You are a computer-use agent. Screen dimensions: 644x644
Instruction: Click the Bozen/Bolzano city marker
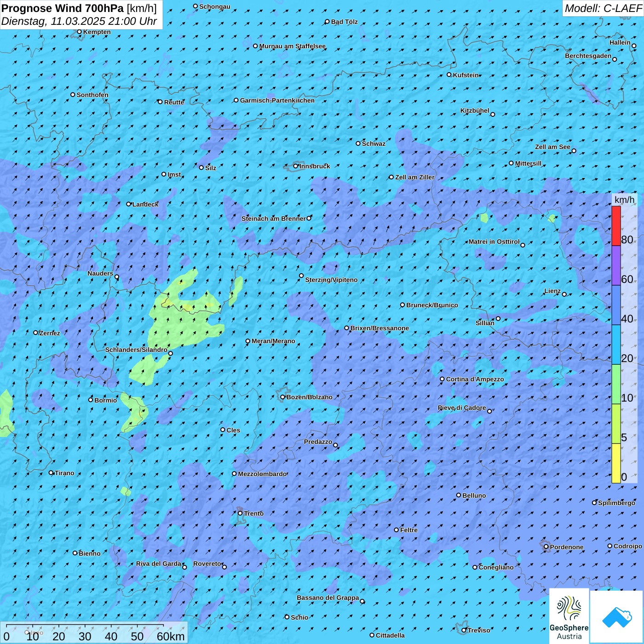tap(283, 397)
